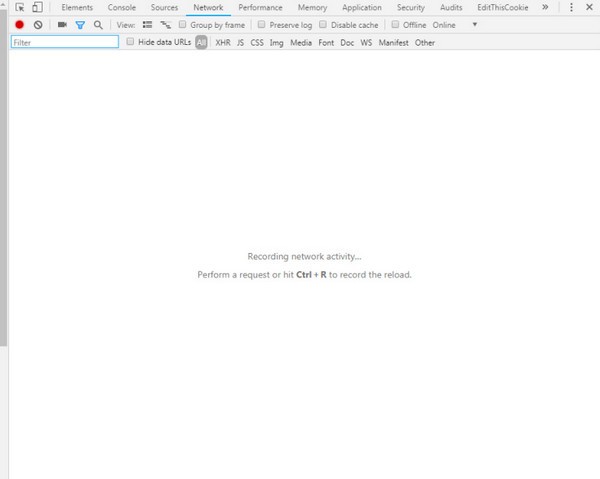Click the inspect element picker icon
Screen dimensions: 600x479
[x=19, y=7]
